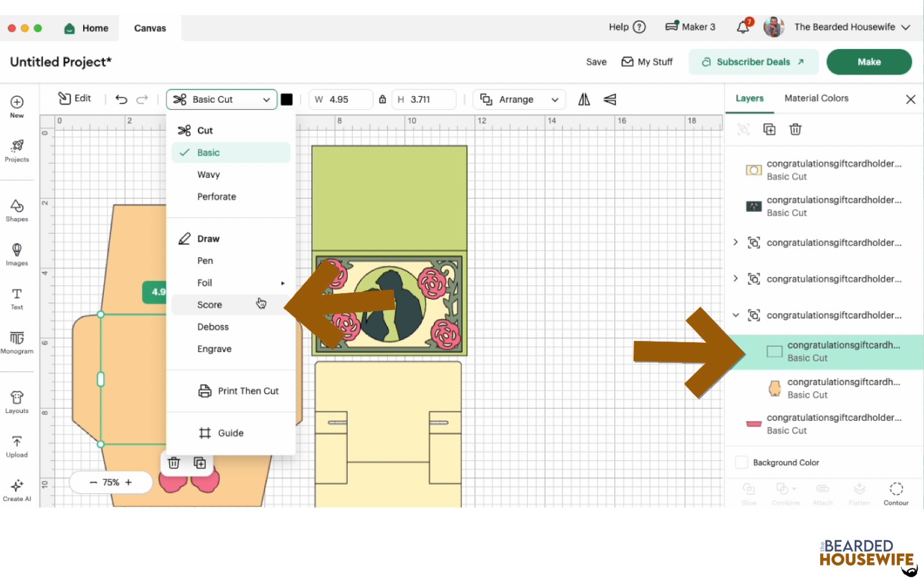Click the Upload icon

click(x=17, y=446)
